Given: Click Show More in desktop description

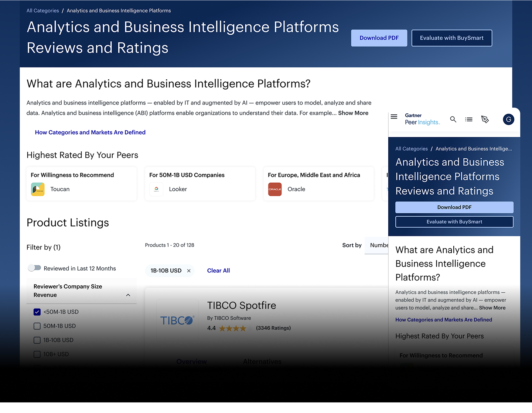Looking at the screenshot, I should (x=353, y=113).
